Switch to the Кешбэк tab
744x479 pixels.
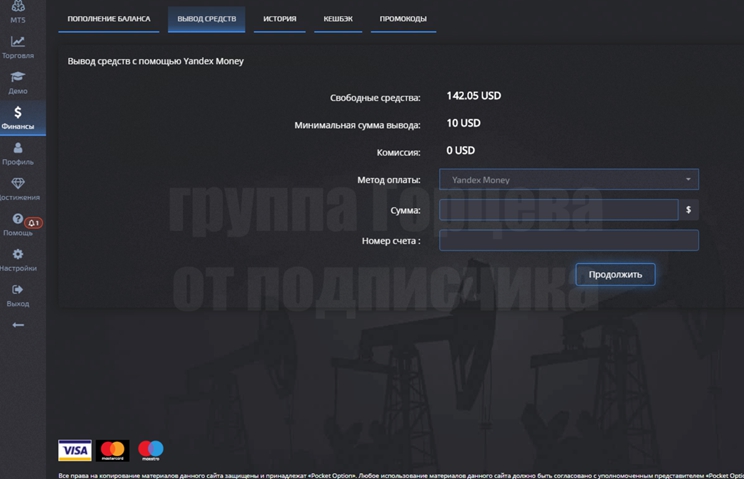pyautogui.click(x=337, y=19)
